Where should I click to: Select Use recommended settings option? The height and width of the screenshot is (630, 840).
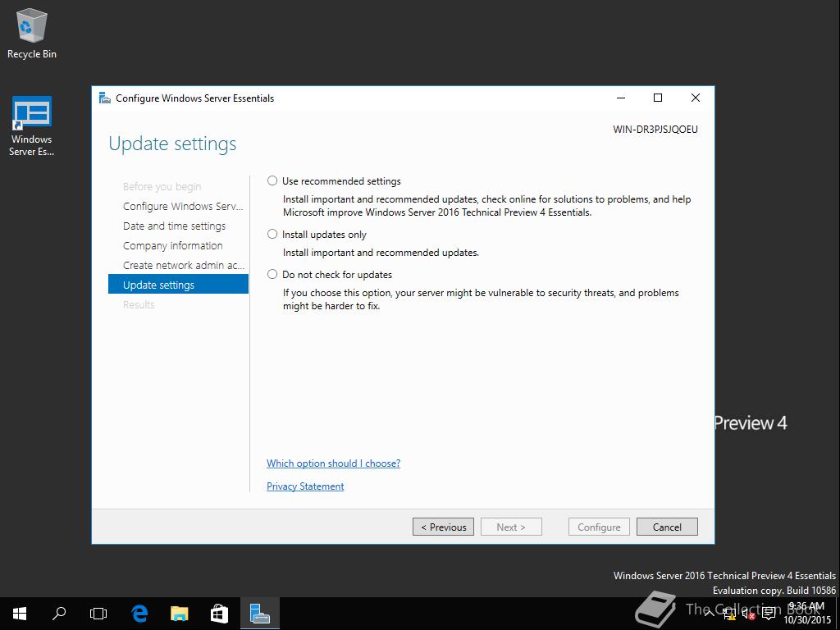[x=334, y=181]
